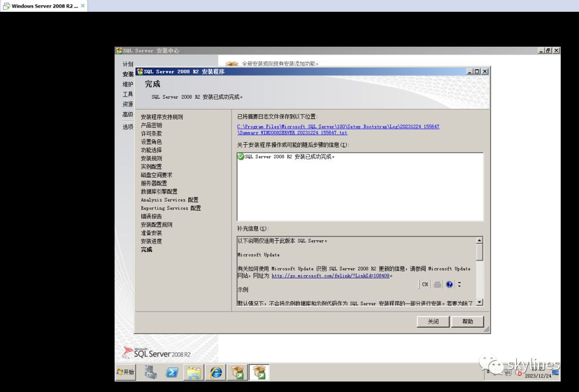Click the 服务器配置 step
The image size is (579, 392).
click(x=154, y=183)
